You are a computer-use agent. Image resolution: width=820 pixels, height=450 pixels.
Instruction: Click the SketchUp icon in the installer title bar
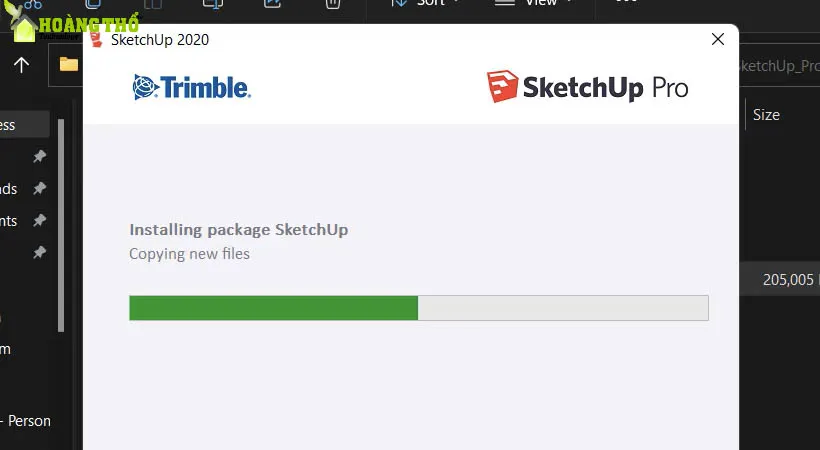pos(97,39)
